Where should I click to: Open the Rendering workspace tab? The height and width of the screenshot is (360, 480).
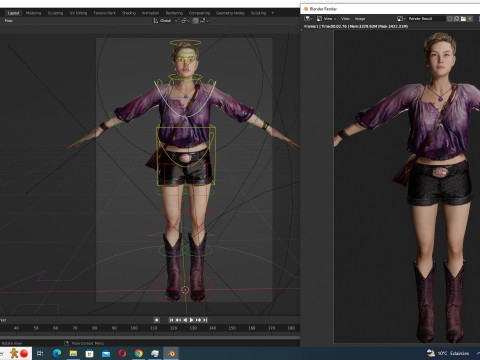174,13
